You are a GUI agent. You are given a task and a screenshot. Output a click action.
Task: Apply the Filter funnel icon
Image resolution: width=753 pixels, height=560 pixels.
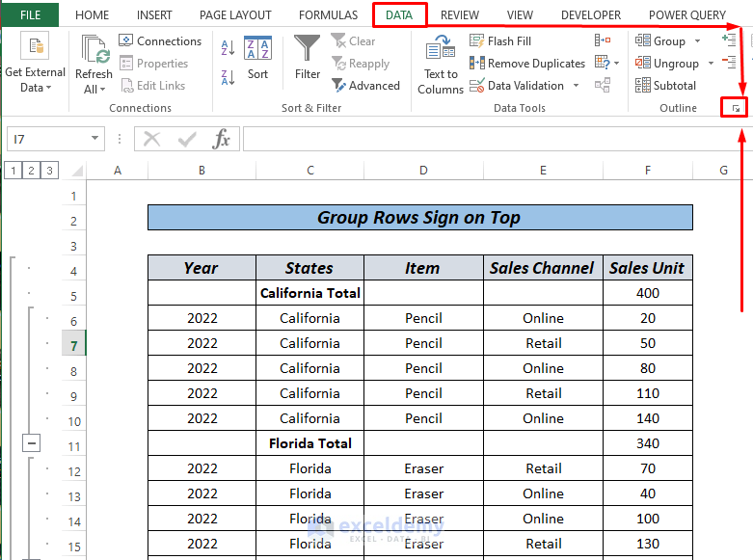click(x=308, y=49)
